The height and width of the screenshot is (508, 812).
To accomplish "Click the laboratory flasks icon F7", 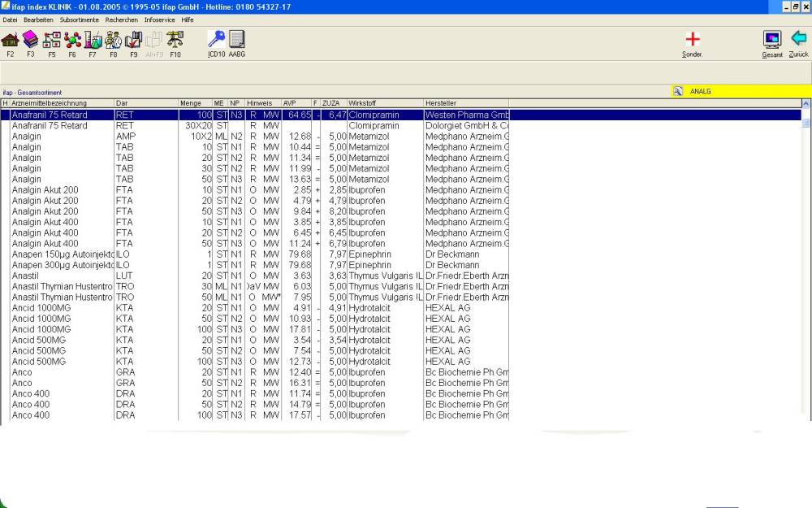I will coord(93,40).
